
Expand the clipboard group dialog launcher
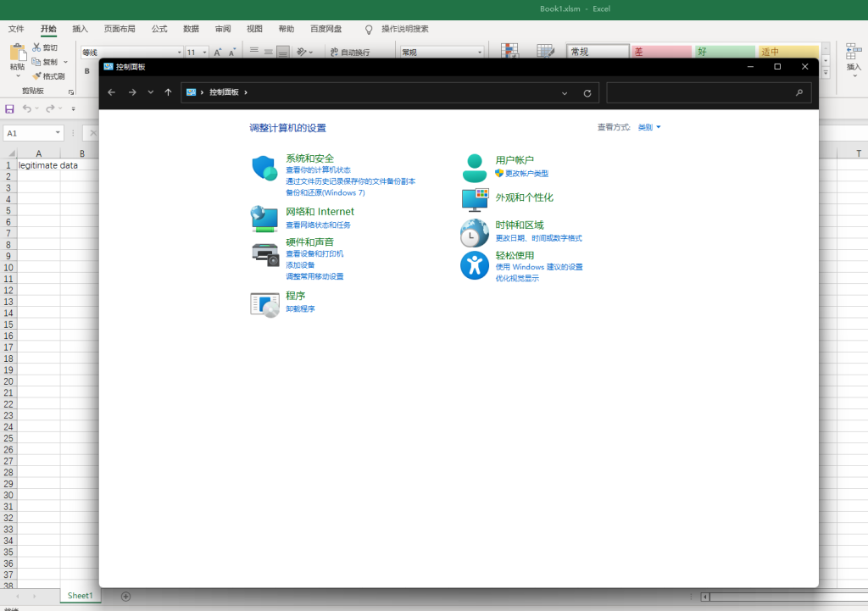click(x=71, y=92)
